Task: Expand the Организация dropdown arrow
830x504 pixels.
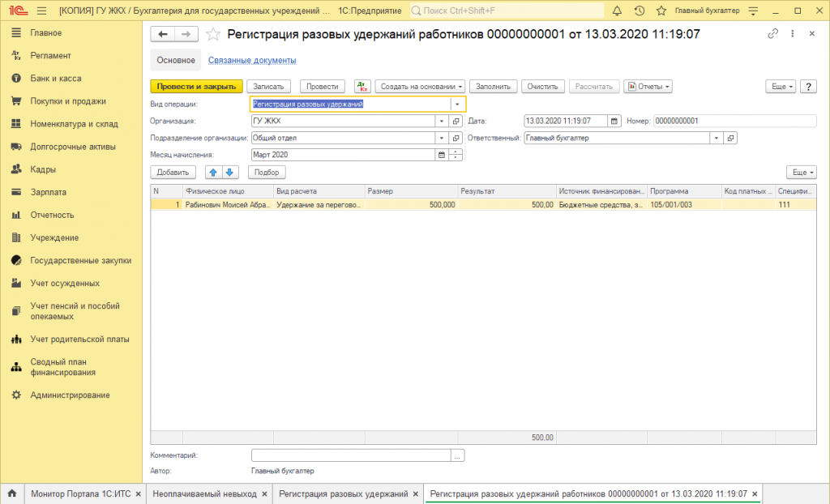Action: coord(442,121)
